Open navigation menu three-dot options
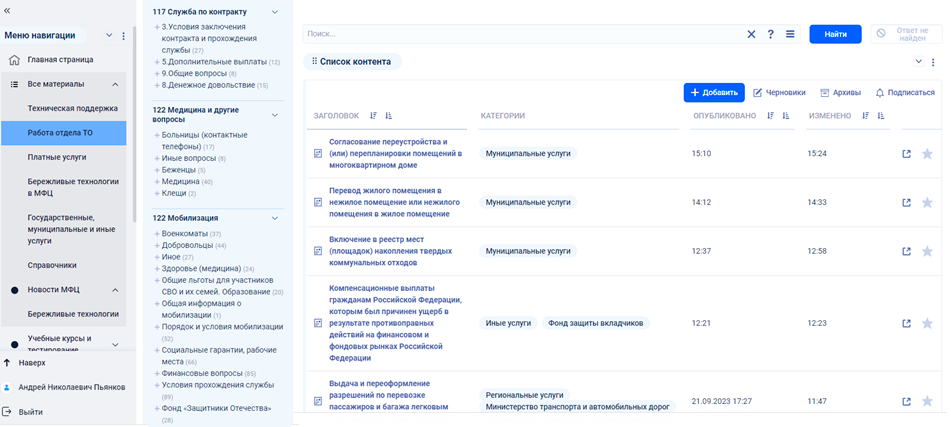The width and height of the screenshot is (951, 427). 124,36
